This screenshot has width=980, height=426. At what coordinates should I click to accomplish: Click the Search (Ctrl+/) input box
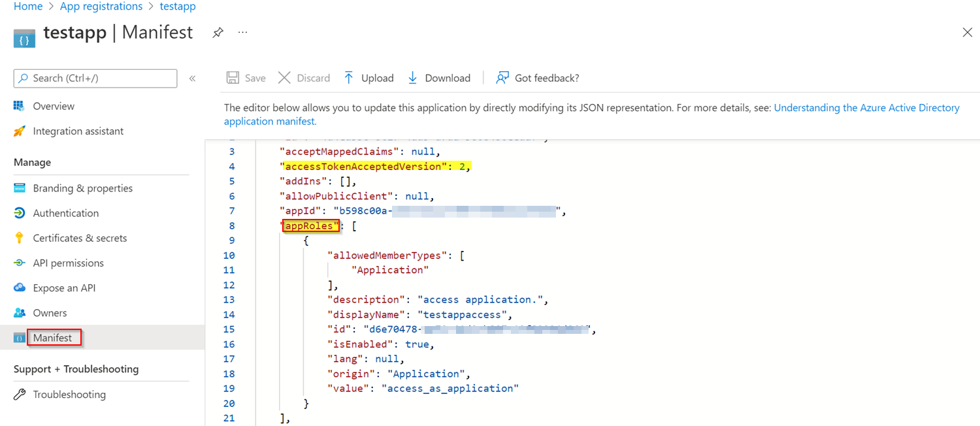[x=95, y=78]
